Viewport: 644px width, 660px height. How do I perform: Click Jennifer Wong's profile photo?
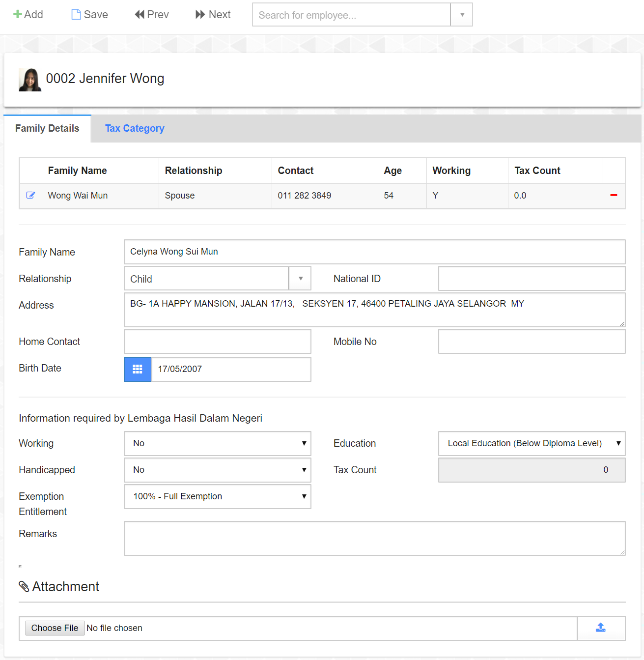(30, 80)
